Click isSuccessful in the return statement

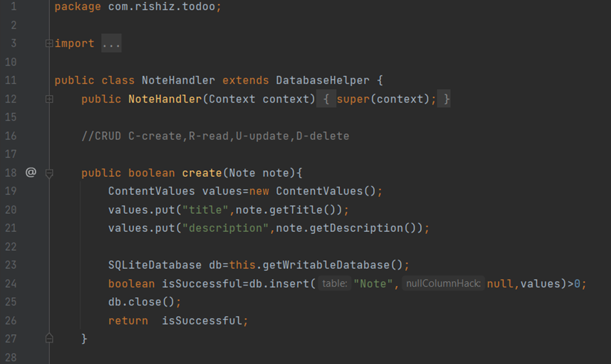201,320
